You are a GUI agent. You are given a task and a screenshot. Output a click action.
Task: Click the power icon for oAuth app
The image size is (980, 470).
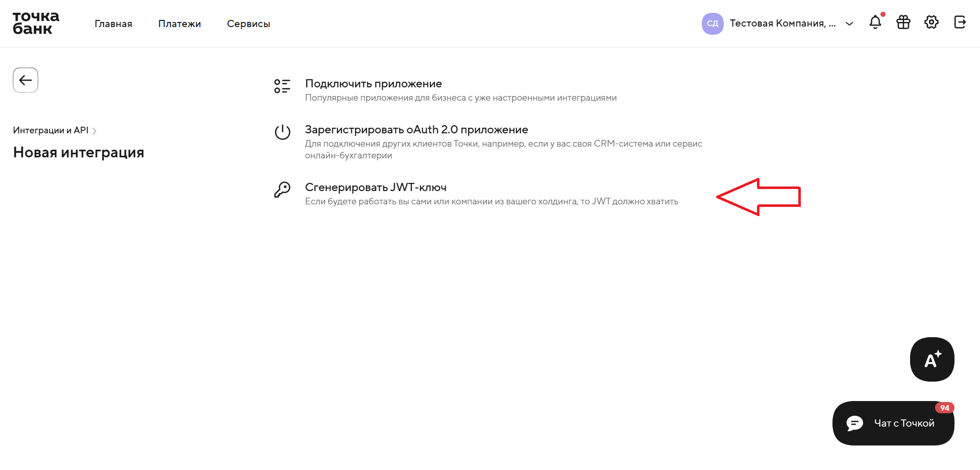pos(282,132)
